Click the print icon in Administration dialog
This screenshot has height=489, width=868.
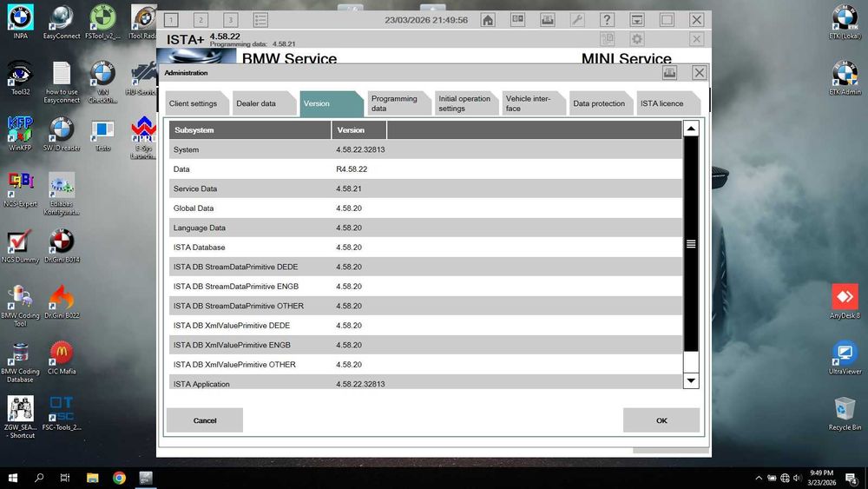(x=670, y=73)
